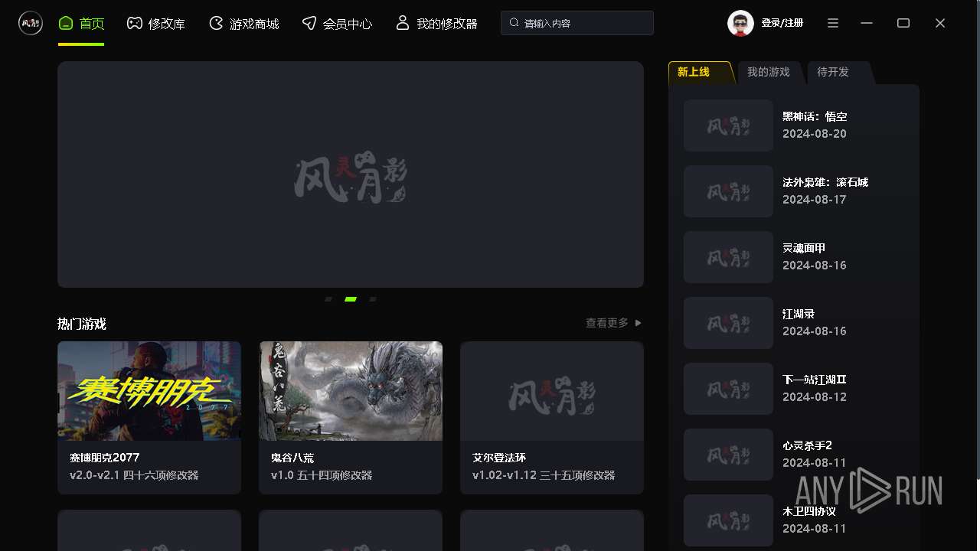
Task: Click the paper-plane icon beside 会员中心
Action: [309, 24]
